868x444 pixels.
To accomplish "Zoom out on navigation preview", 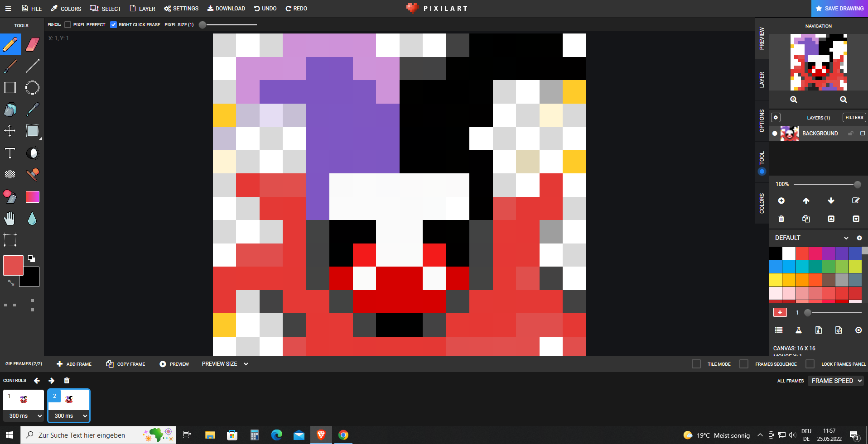I will (x=843, y=100).
